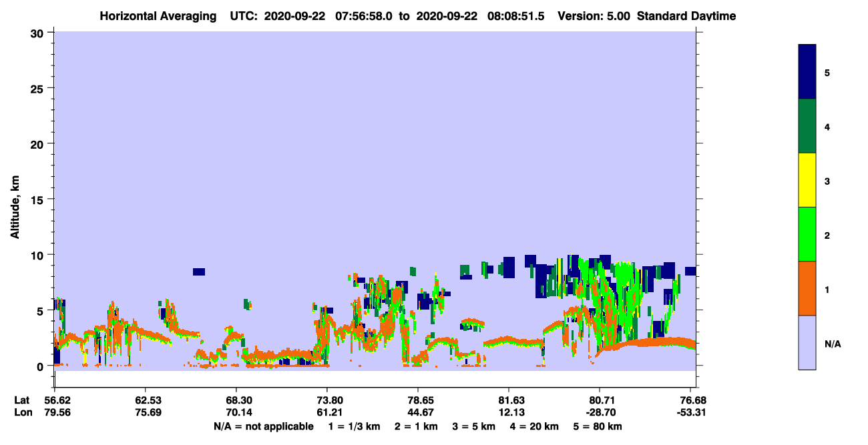Click the isolated dark blue block near 8.5 km altitude

click(199, 272)
